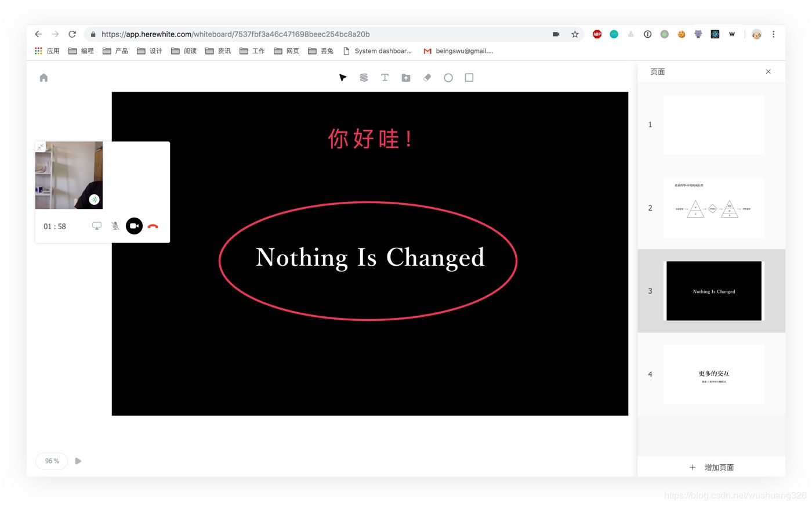The width and height of the screenshot is (812, 506).
Task: Select the arrow selection tool
Action: coord(342,77)
